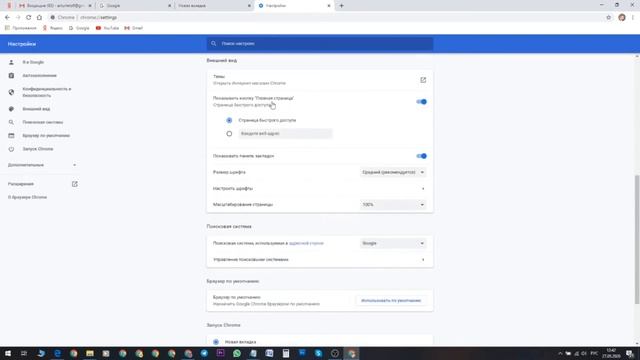Open Adobe Premiere from the taskbar
Image resolution: width=640 pixels, height=360 pixels.
coord(220,353)
